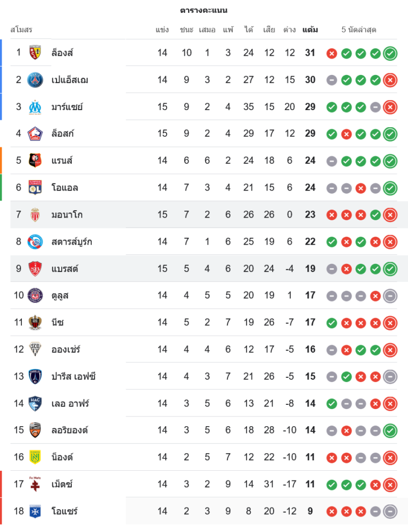Open the โอแอล team link
Viewport: 408px width, 532px height.
tap(65, 188)
